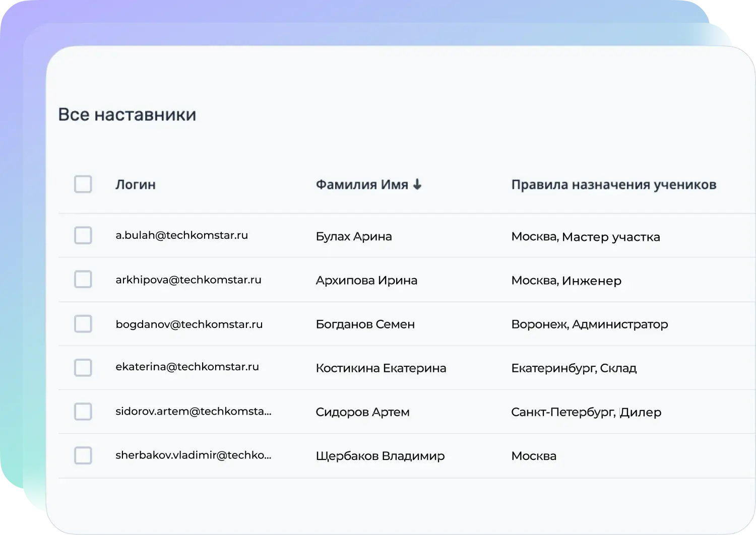The width and height of the screenshot is (756, 535).
Task: Click the rule Москва, Мастер участка
Action: point(586,237)
